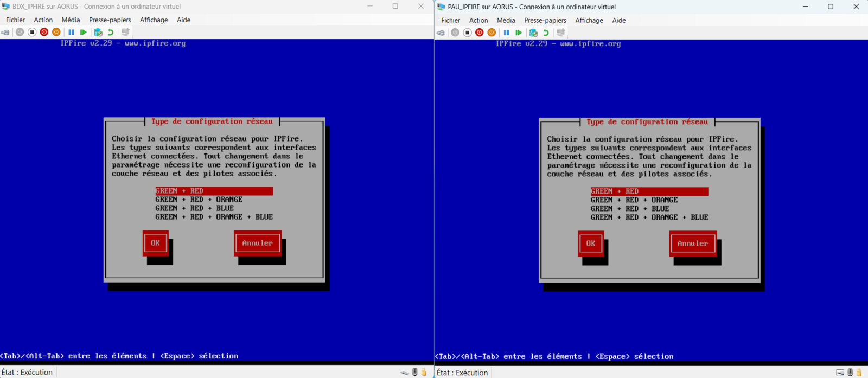Click the Turn Off square icon in PAU_IPFIRE
This screenshot has height=378, width=868.
[467, 33]
